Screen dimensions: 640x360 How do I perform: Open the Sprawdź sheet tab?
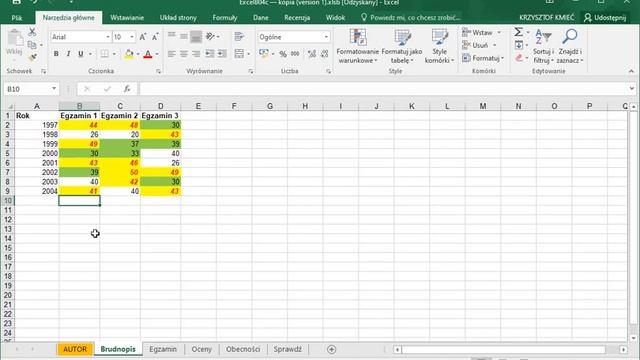coord(288,349)
